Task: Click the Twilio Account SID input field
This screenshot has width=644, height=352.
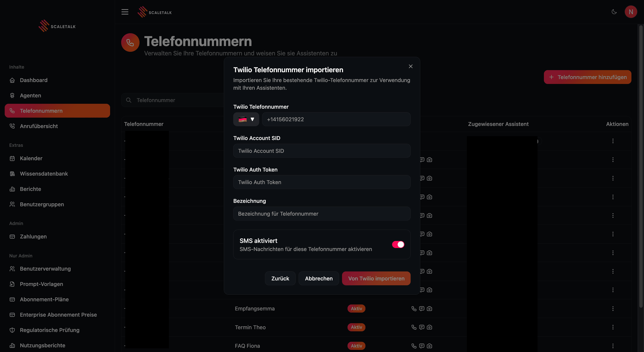Action: click(322, 151)
